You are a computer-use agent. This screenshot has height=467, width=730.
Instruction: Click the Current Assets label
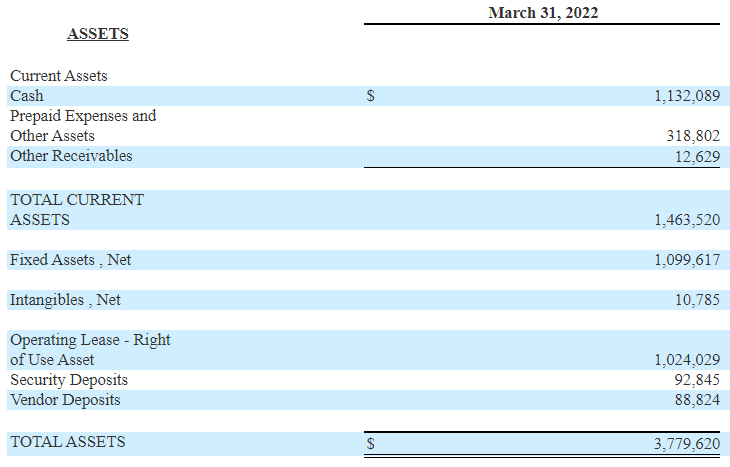59,76
